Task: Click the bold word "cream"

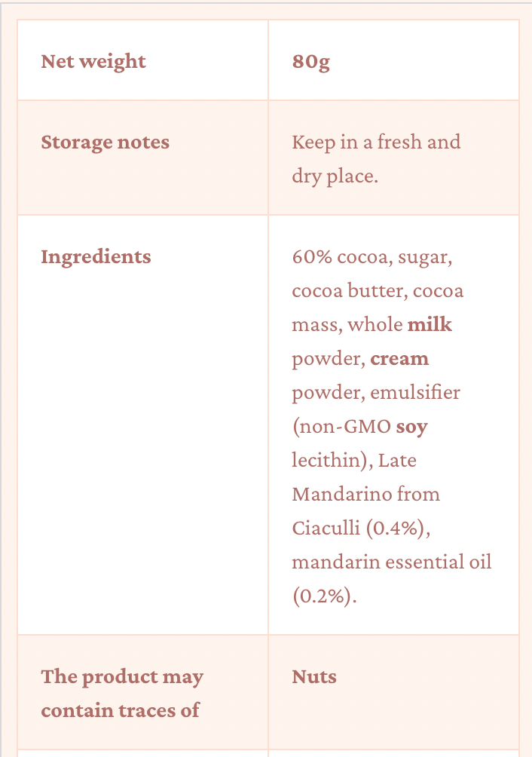Action: point(399,359)
